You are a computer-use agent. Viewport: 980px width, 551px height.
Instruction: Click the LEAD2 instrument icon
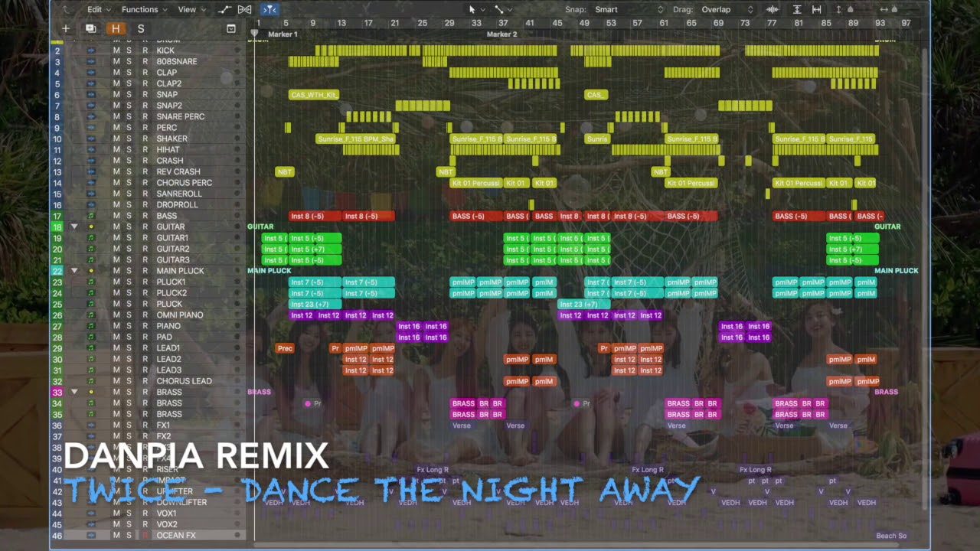[x=91, y=359]
